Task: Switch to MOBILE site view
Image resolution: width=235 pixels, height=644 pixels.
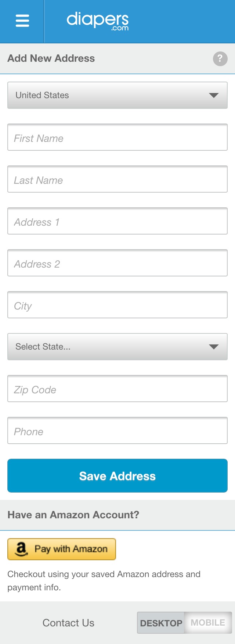Action: click(x=207, y=623)
